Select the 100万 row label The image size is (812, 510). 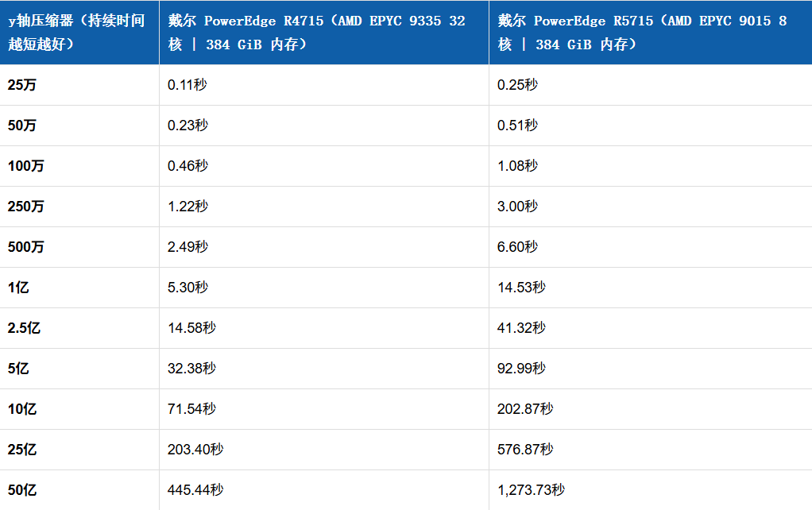tap(26, 166)
